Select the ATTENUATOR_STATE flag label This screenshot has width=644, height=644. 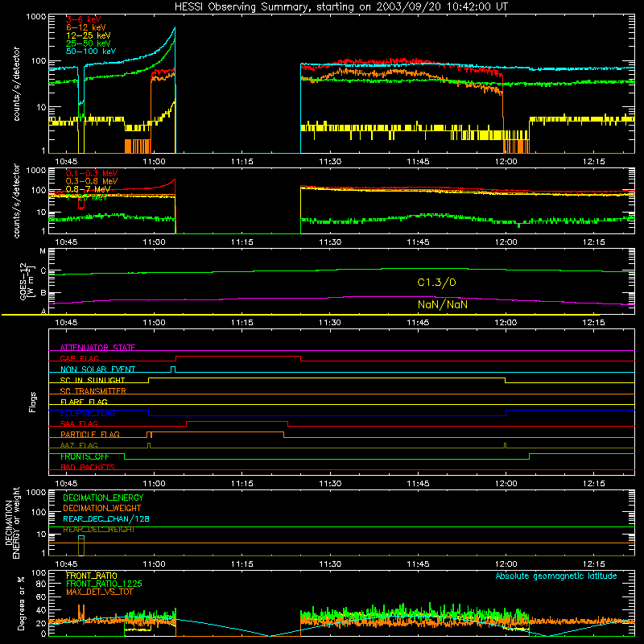[97, 348]
